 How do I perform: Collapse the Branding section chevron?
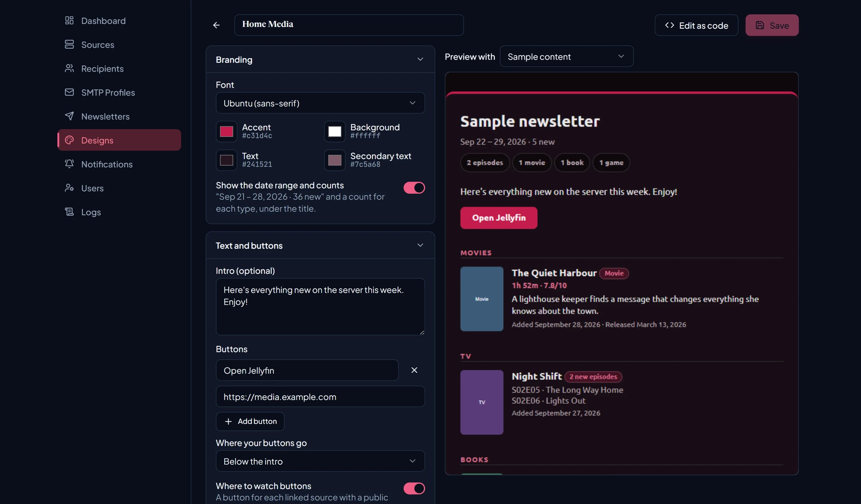420,59
